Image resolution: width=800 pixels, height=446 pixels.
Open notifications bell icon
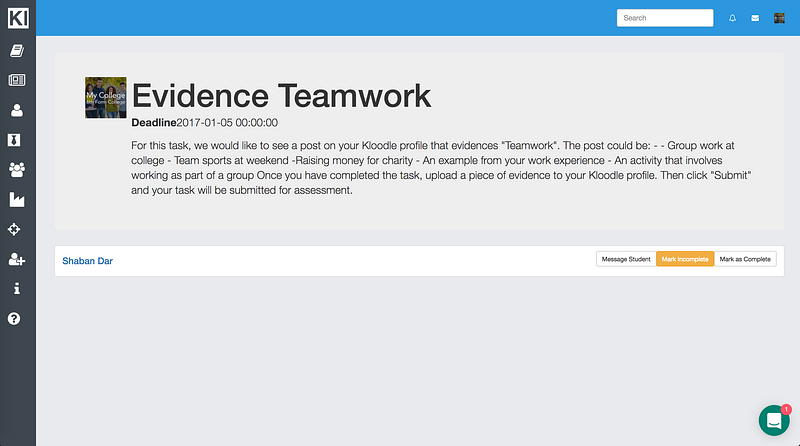[732, 18]
